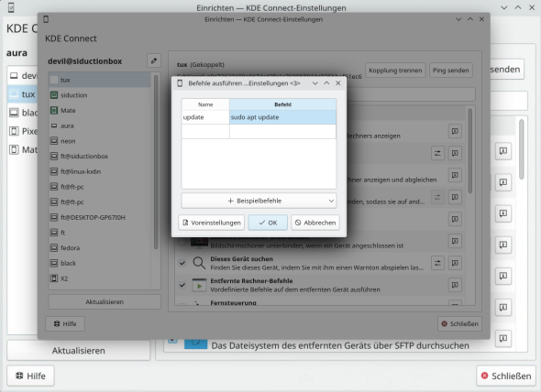Click the X2 phone icon
This screenshot has width=541, height=392.
[54, 278]
